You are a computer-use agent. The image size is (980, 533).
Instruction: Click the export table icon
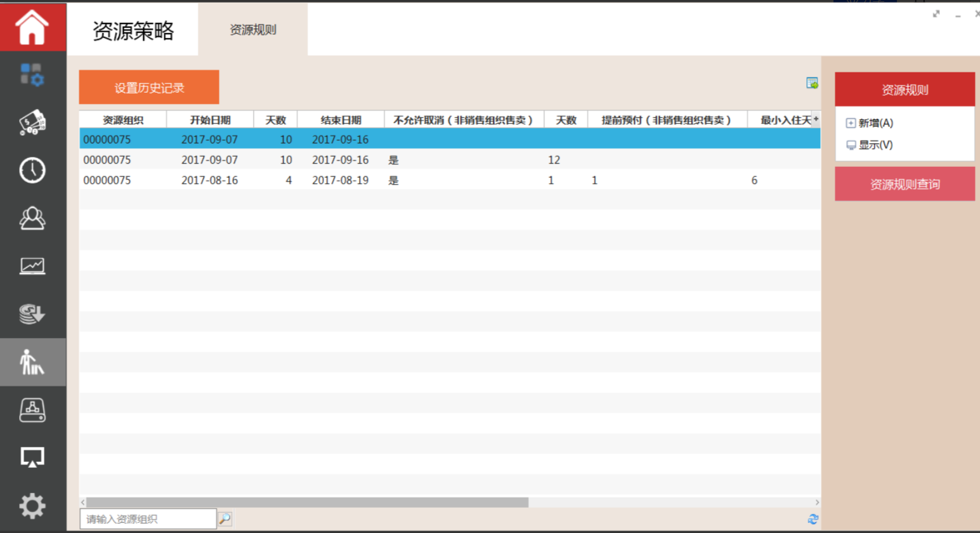click(x=812, y=83)
